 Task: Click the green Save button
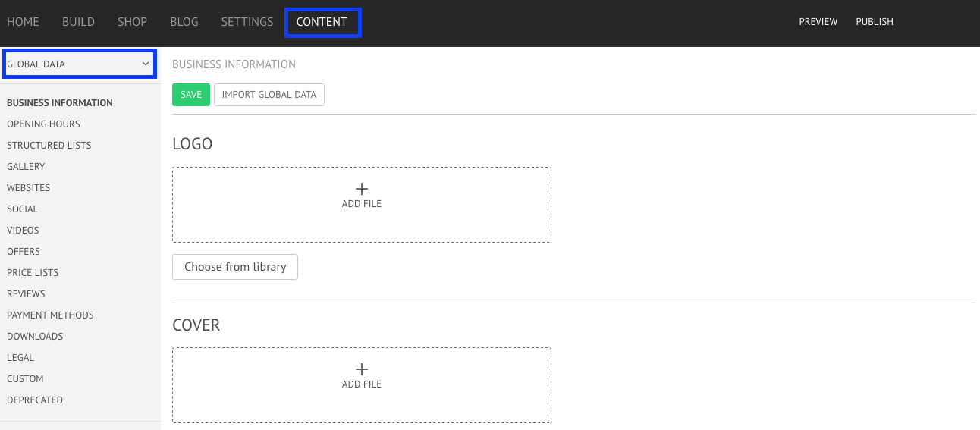click(x=191, y=95)
